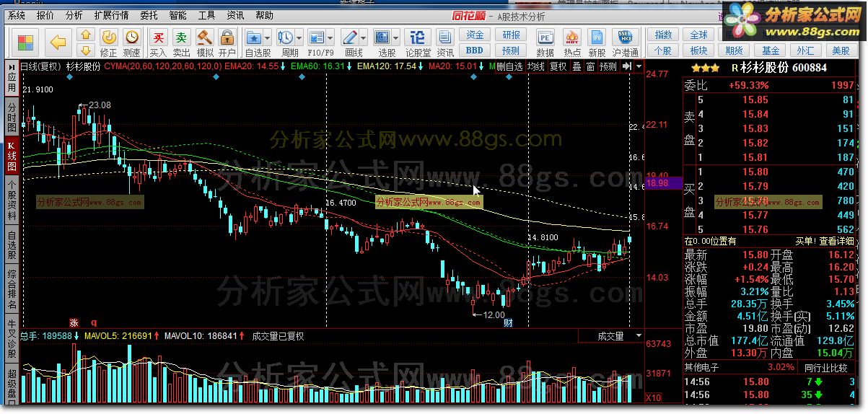Click the jump-to-end arrow in chart toolbar
Image resolution: width=868 pixels, height=414 pixels.
coord(626,66)
